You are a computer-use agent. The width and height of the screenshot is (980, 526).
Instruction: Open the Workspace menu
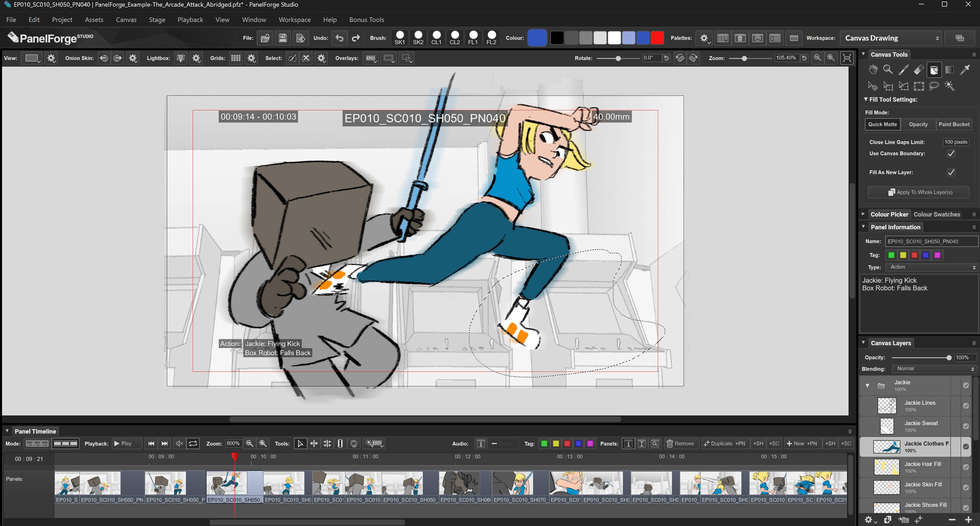[x=294, y=20]
